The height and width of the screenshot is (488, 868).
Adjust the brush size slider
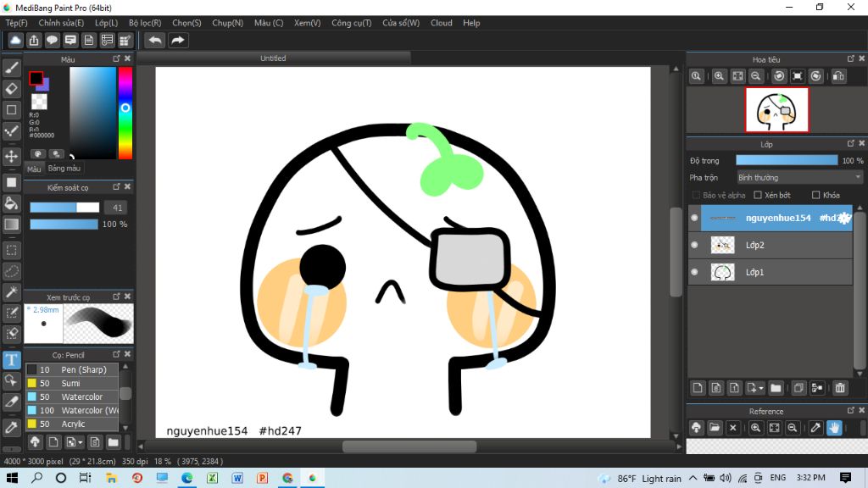click(64, 208)
